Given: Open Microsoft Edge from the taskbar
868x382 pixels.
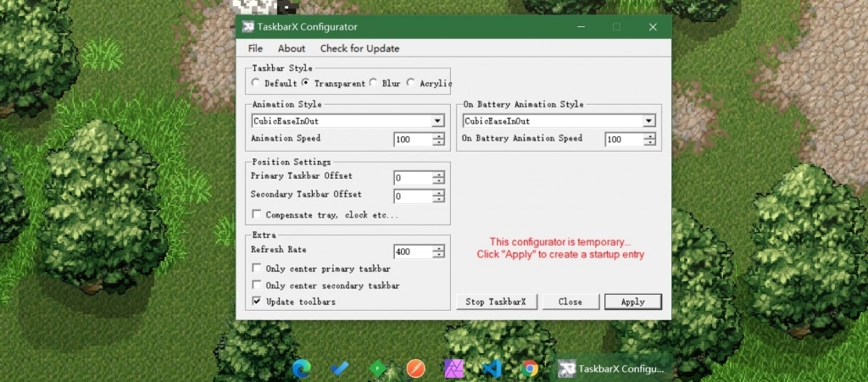Looking at the screenshot, I should point(301,368).
